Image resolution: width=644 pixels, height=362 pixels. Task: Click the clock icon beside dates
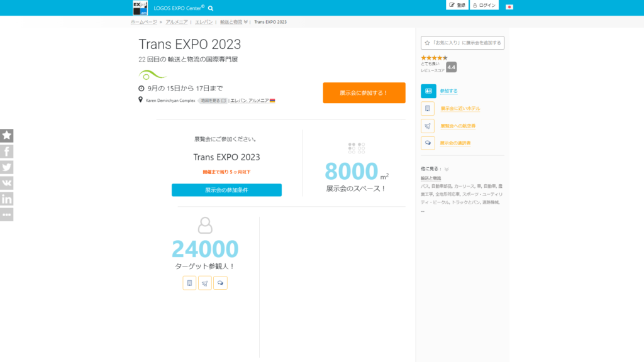(142, 88)
